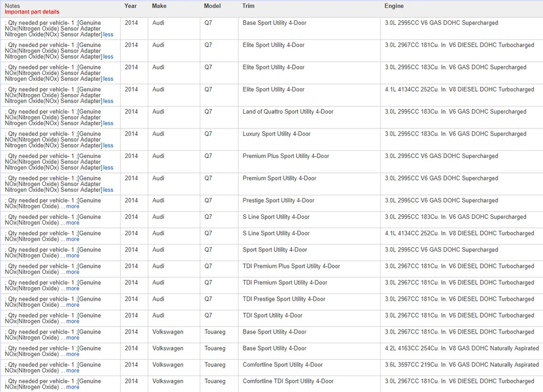Screen dimensions: 543x392
Task: Click year 2014 in Prestige Sport Utility row
Action: coord(131,201)
